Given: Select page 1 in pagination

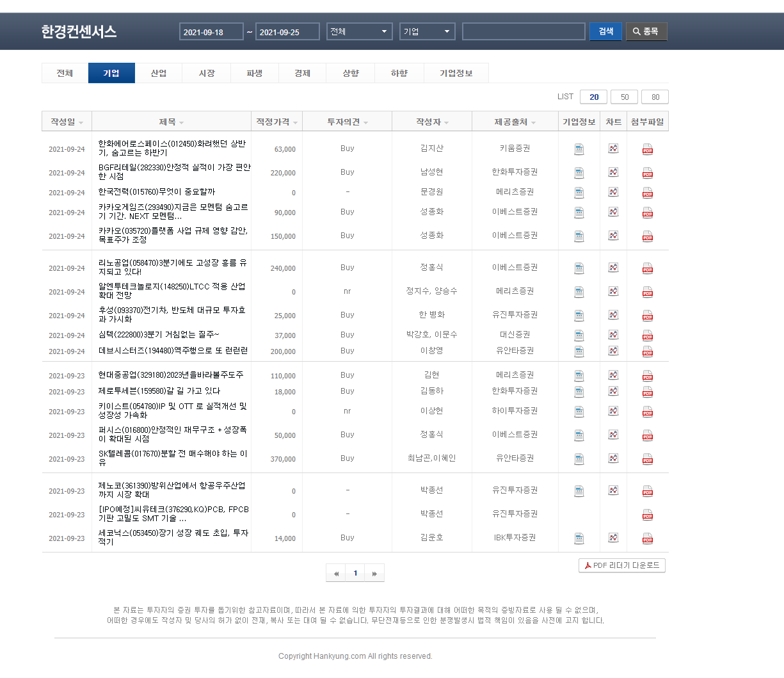Looking at the screenshot, I should click(x=355, y=573).
